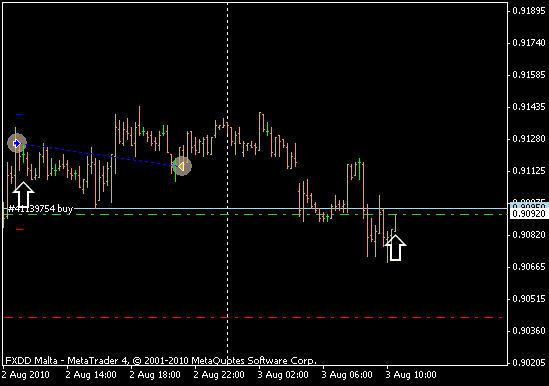The width and height of the screenshot is (549, 386).
Task: Select the small red stop-loss dash mark
Action: click(20, 229)
